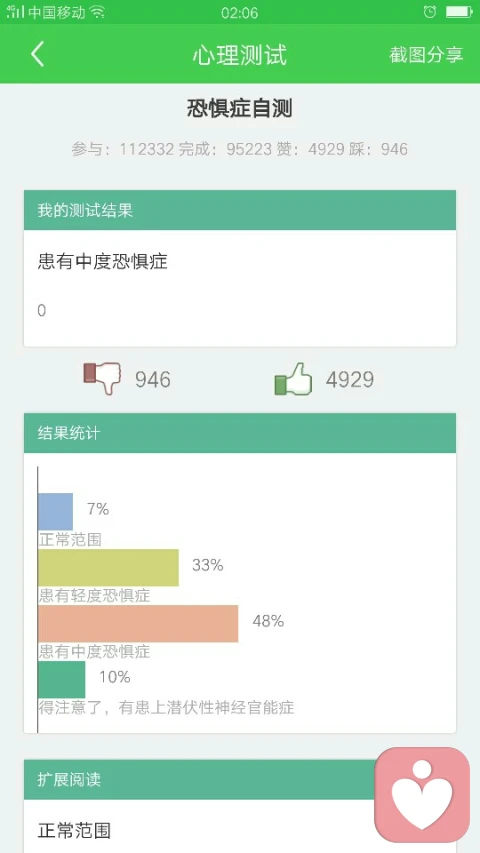Tap the Wi-Fi signal icon
This screenshot has height=853, width=480.
[97, 12]
